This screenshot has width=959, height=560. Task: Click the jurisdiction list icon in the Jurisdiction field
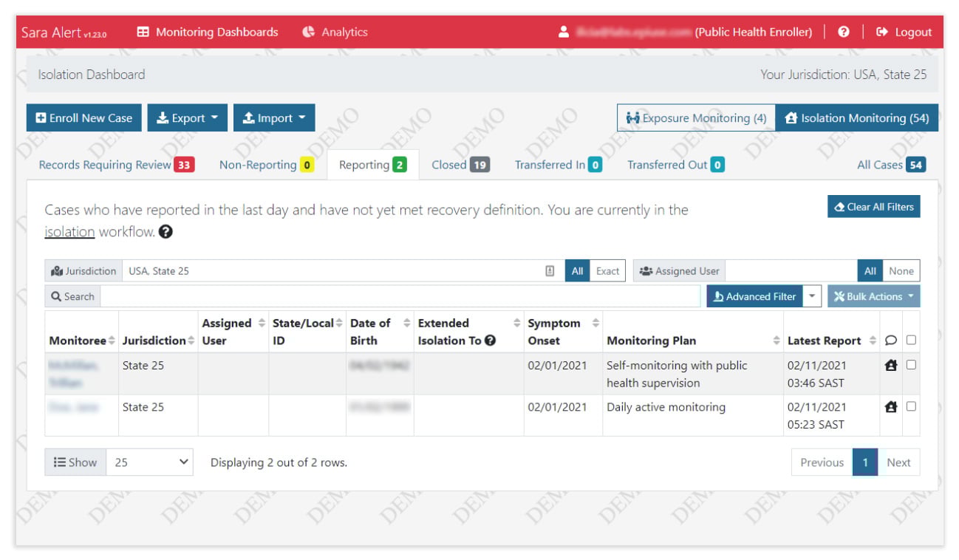point(550,271)
